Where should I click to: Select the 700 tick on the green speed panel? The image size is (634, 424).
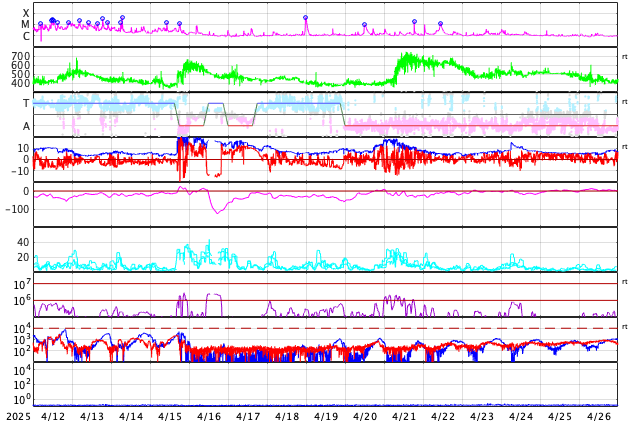coord(21,56)
